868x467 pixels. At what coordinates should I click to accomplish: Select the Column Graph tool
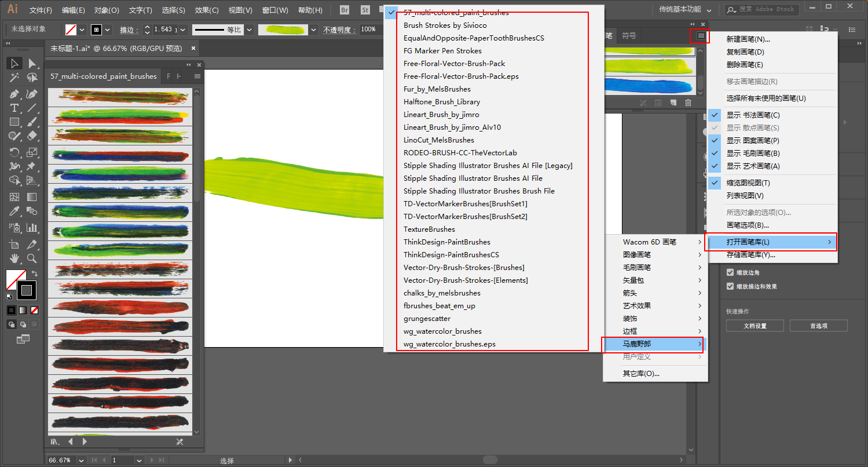point(32,228)
